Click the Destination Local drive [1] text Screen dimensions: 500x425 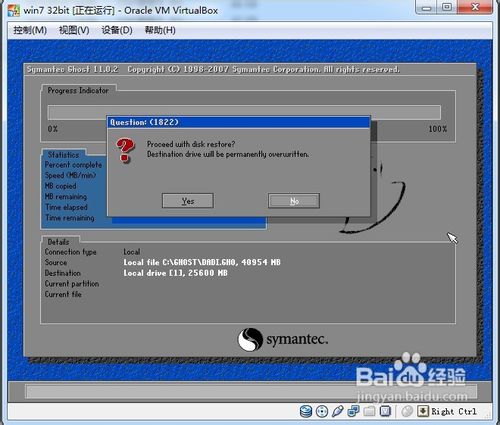coord(175,273)
